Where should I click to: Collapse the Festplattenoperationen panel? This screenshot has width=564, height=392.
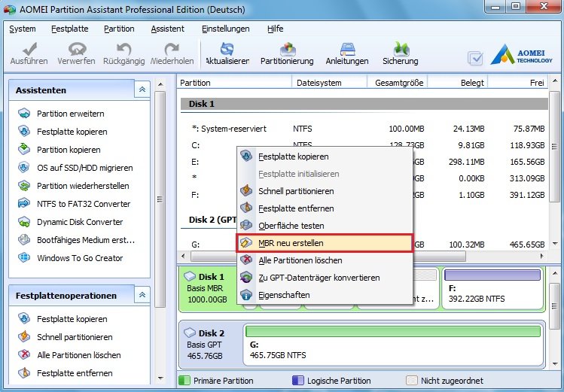point(142,295)
